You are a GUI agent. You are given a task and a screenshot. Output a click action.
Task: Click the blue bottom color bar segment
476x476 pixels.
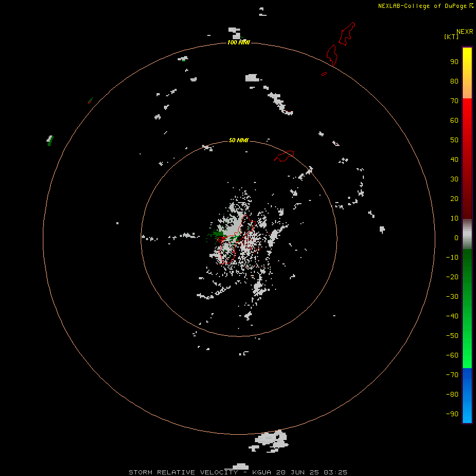[x=467, y=396]
